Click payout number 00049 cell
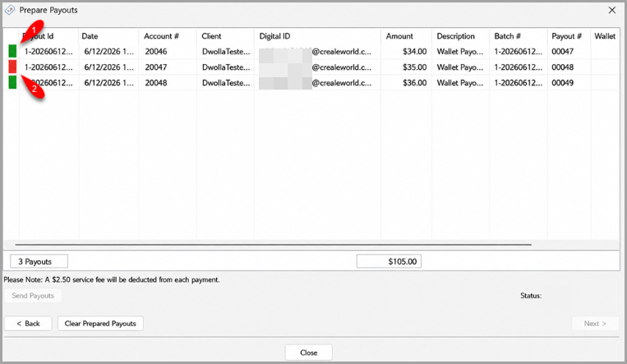627x364 pixels. coord(563,82)
